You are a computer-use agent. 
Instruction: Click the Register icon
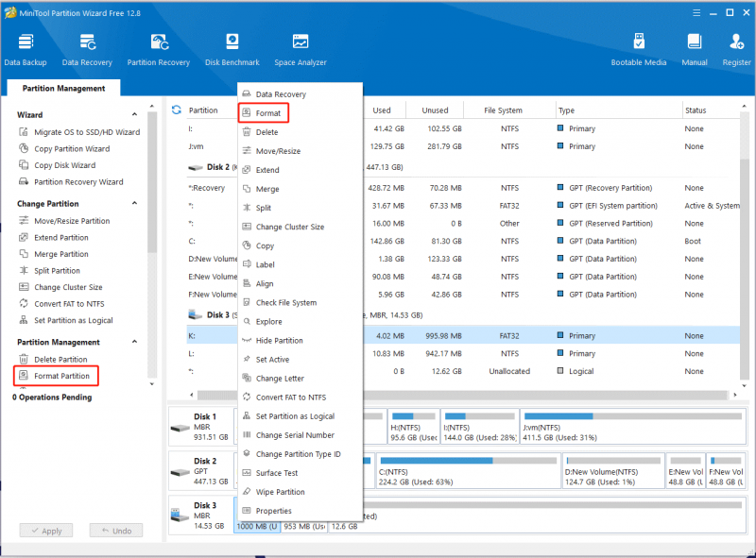(x=736, y=50)
